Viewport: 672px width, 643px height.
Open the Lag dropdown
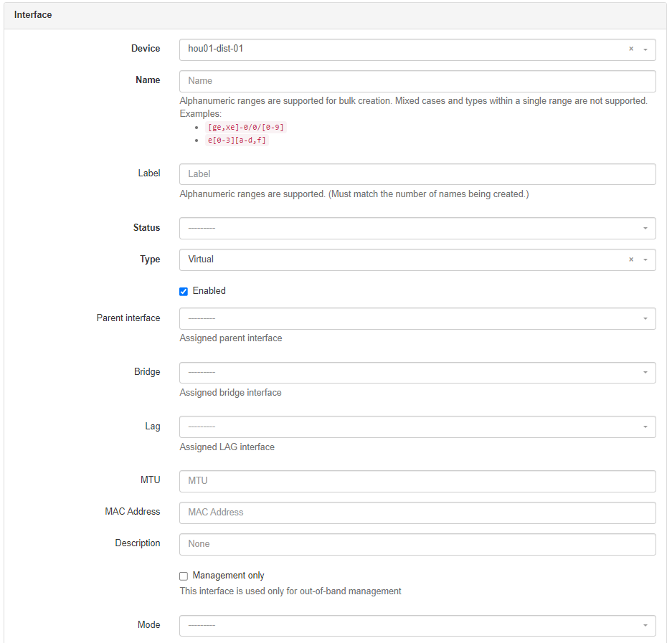417,427
